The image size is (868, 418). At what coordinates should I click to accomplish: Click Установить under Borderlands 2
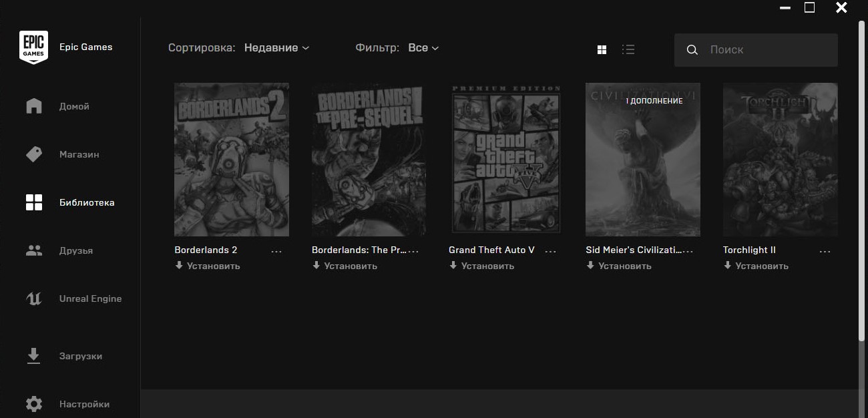coord(208,266)
